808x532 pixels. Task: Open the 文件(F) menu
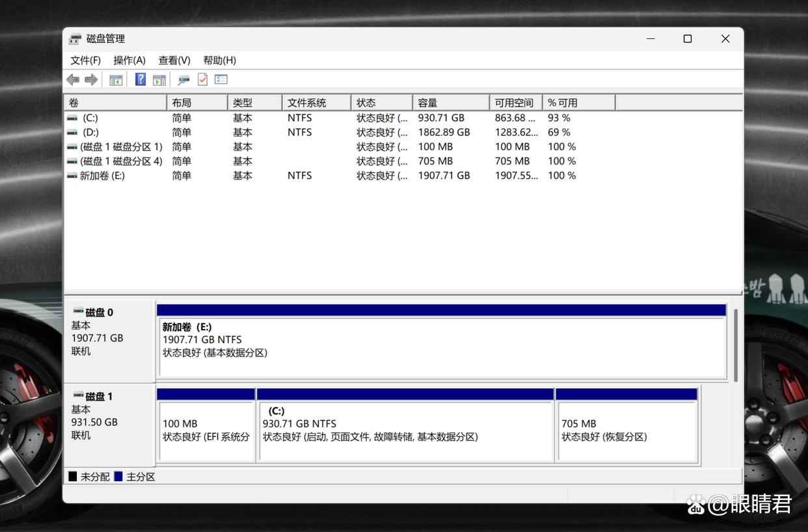coord(85,60)
